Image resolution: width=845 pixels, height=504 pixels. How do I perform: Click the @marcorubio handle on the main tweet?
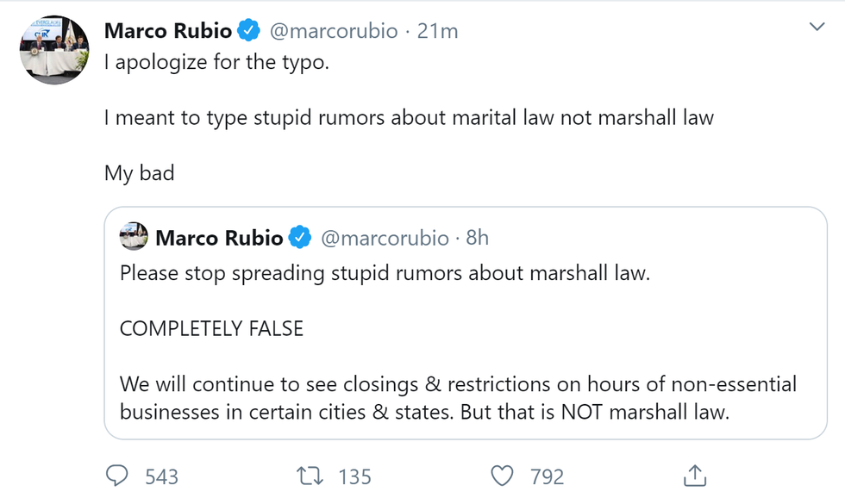coord(334,32)
